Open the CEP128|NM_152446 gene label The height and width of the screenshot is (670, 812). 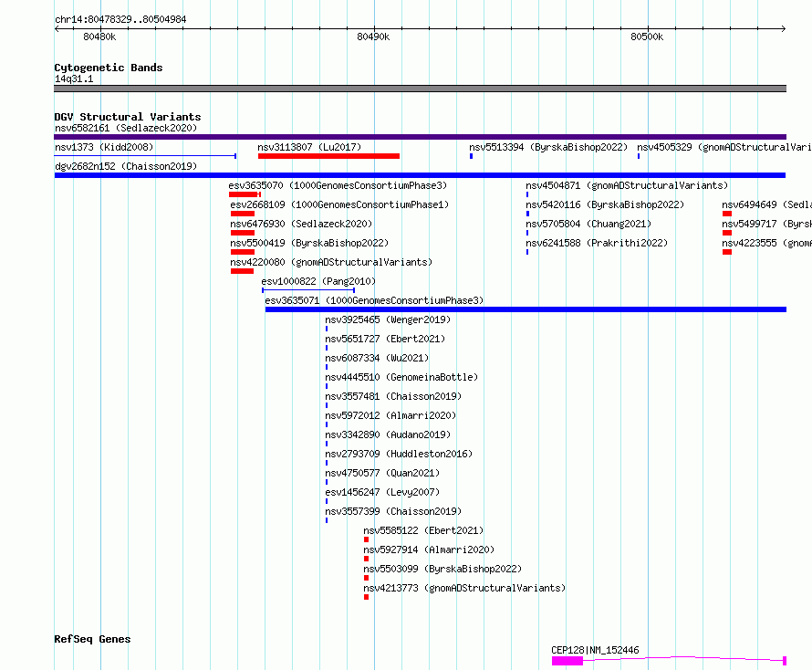[595, 650]
